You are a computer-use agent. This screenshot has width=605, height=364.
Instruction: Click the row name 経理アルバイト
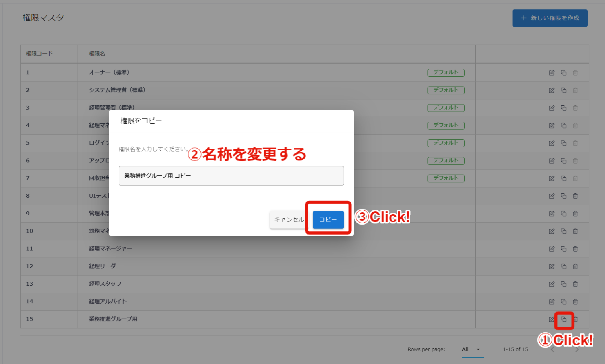(108, 301)
